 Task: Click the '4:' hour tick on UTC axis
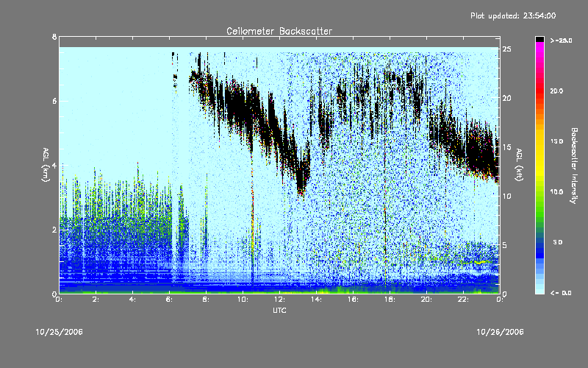[133, 300]
